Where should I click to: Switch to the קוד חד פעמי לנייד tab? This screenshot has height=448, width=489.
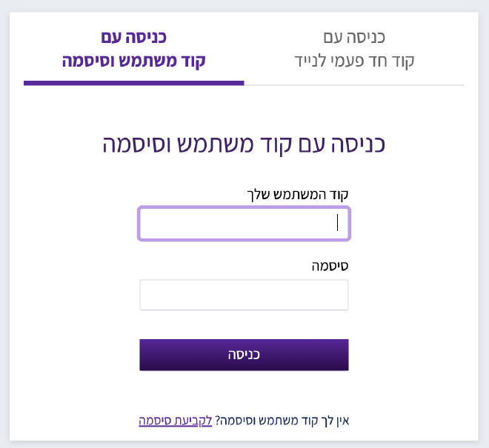click(354, 49)
